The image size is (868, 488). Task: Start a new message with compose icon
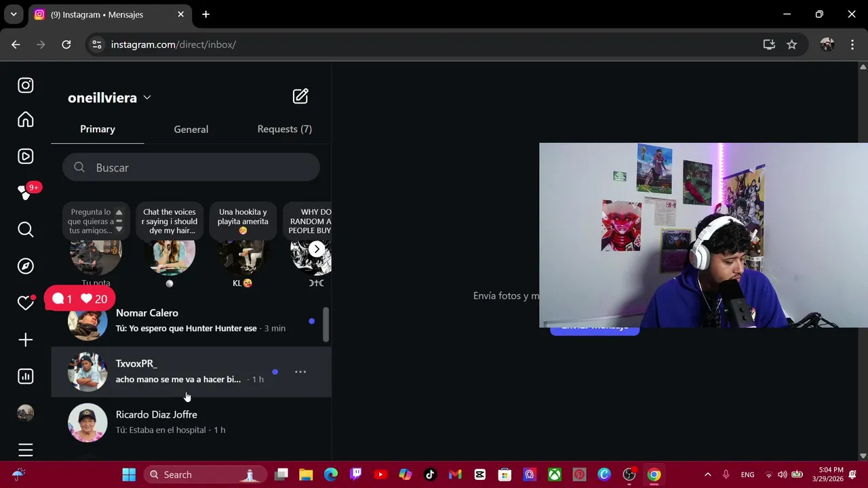pos(300,96)
